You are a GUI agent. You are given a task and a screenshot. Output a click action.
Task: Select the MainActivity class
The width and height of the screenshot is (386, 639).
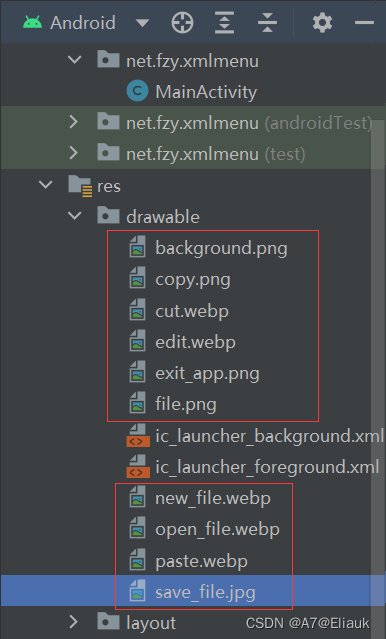click(x=206, y=92)
